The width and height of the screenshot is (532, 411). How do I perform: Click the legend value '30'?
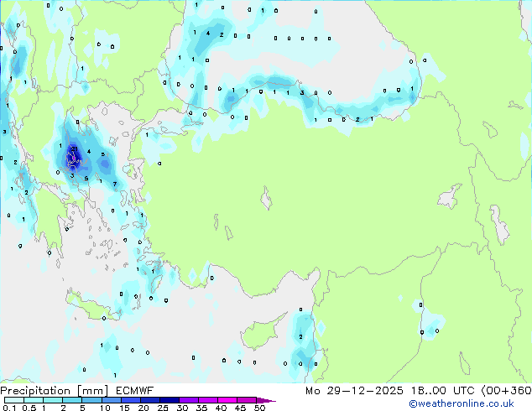[182, 408]
